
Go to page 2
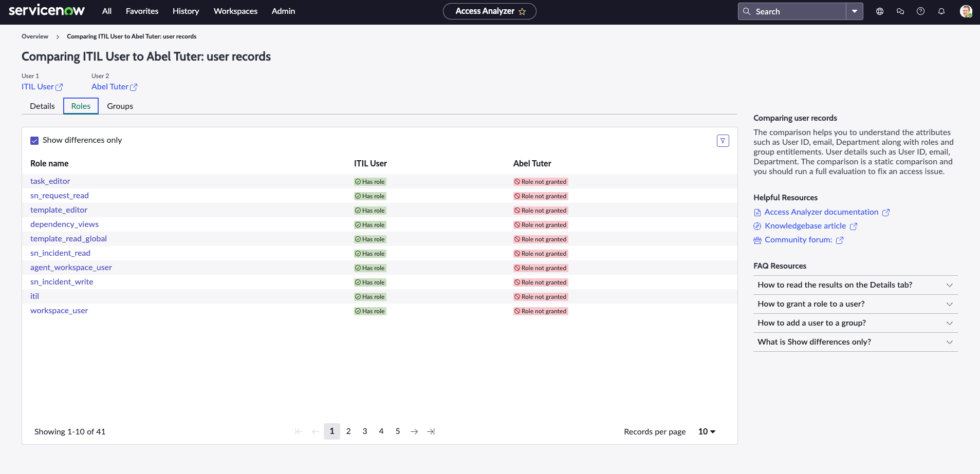(x=348, y=431)
